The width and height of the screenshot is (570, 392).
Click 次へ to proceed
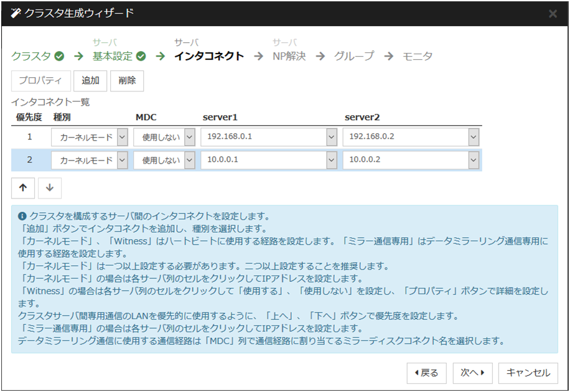point(473,373)
